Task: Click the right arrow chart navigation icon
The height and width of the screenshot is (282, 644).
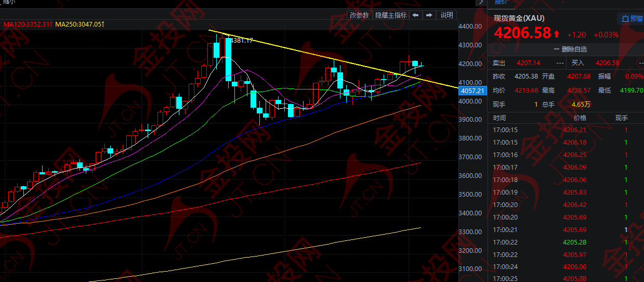Action: 429,15
